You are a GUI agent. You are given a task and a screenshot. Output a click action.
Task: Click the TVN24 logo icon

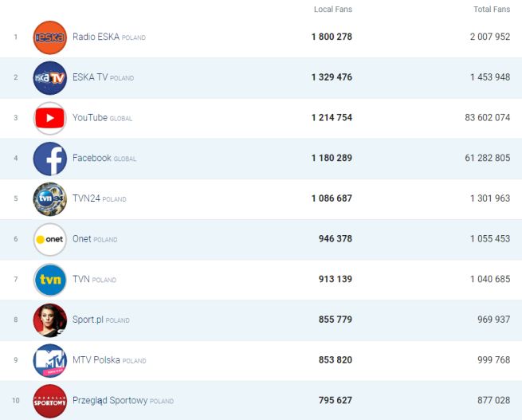tap(49, 199)
